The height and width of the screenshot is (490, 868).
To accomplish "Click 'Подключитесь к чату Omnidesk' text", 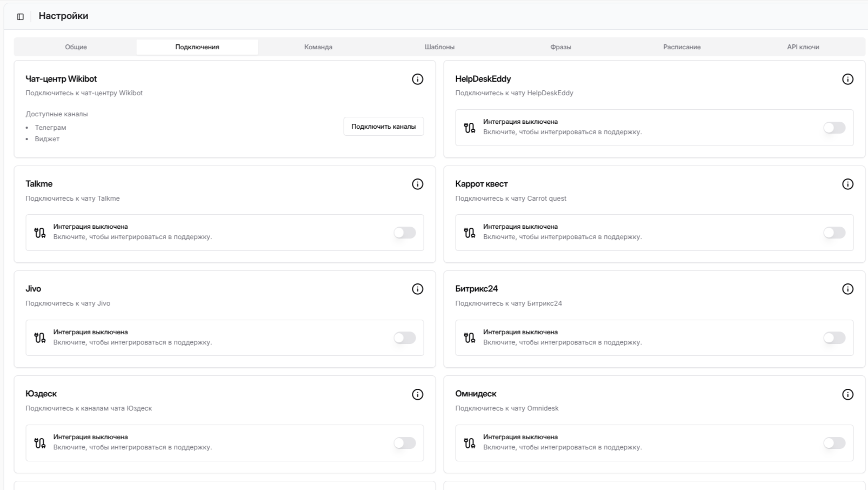I will [507, 408].
